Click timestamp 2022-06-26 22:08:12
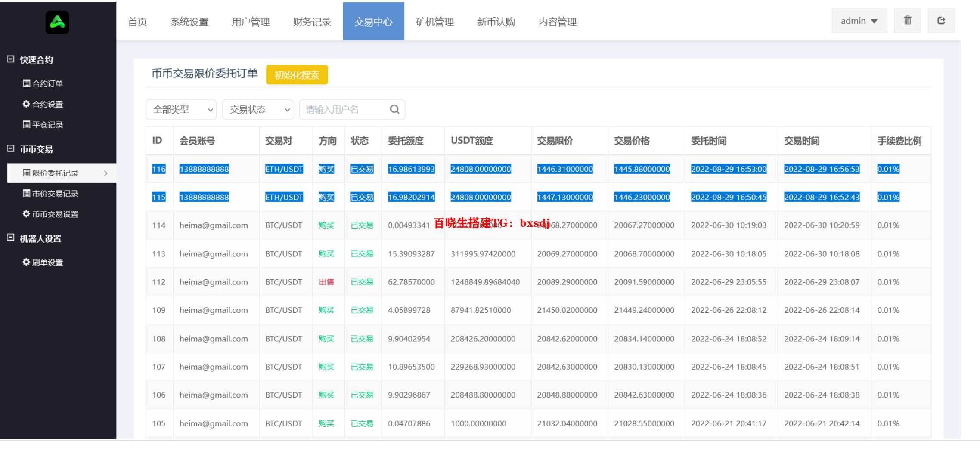The height and width of the screenshot is (454, 980). 729,310
